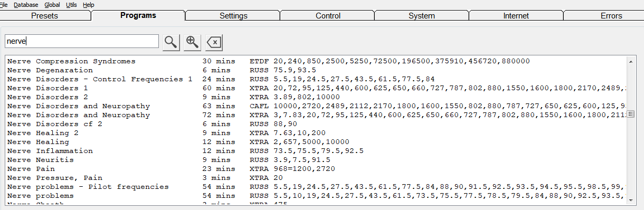
Task: Open the Database menu
Action: (26, 4)
